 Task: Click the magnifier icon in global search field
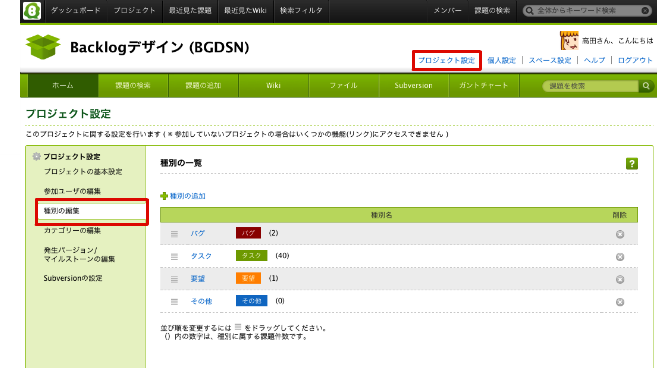tap(530, 10)
